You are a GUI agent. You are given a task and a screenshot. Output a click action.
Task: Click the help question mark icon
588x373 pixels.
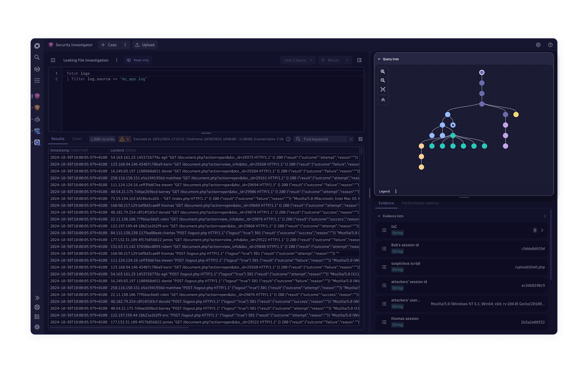[550, 45]
